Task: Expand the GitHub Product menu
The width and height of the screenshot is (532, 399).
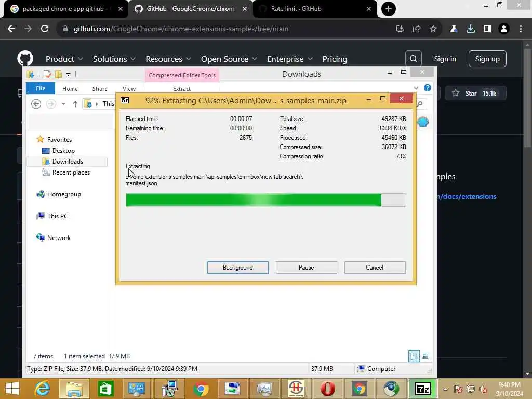Action: click(x=64, y=59)
